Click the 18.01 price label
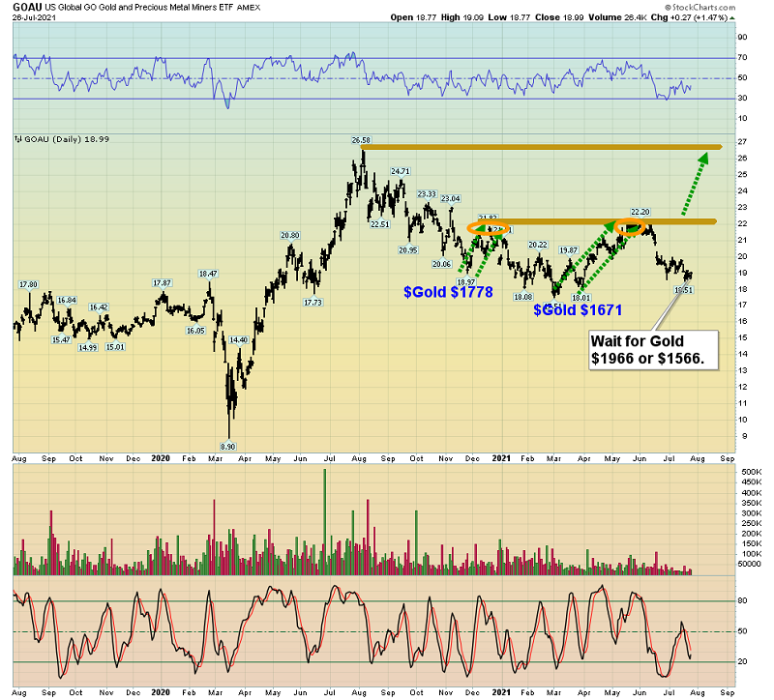 coord(581,298)
